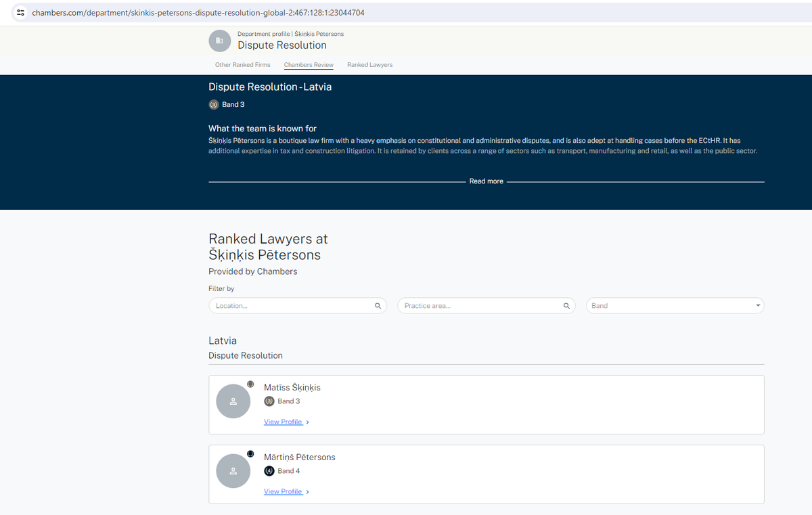Click Mārtiņš Pētersons avatar placeholder

(x=233, y=471)
